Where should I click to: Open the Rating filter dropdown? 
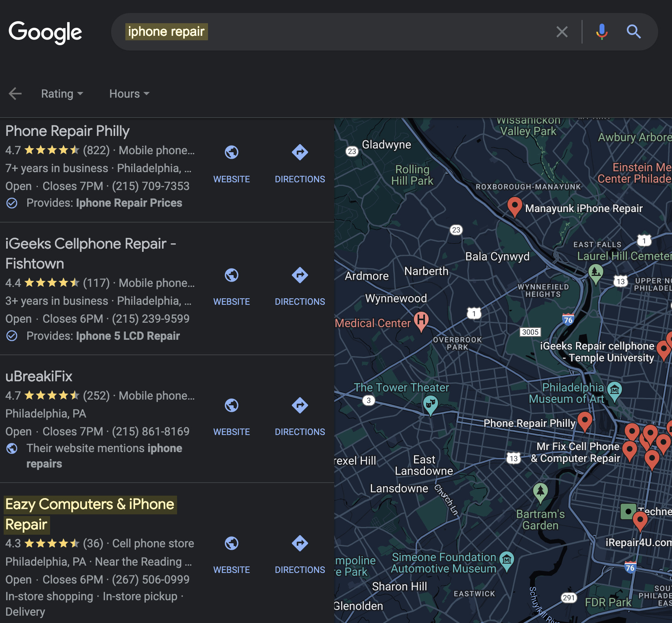pos(61,93)
